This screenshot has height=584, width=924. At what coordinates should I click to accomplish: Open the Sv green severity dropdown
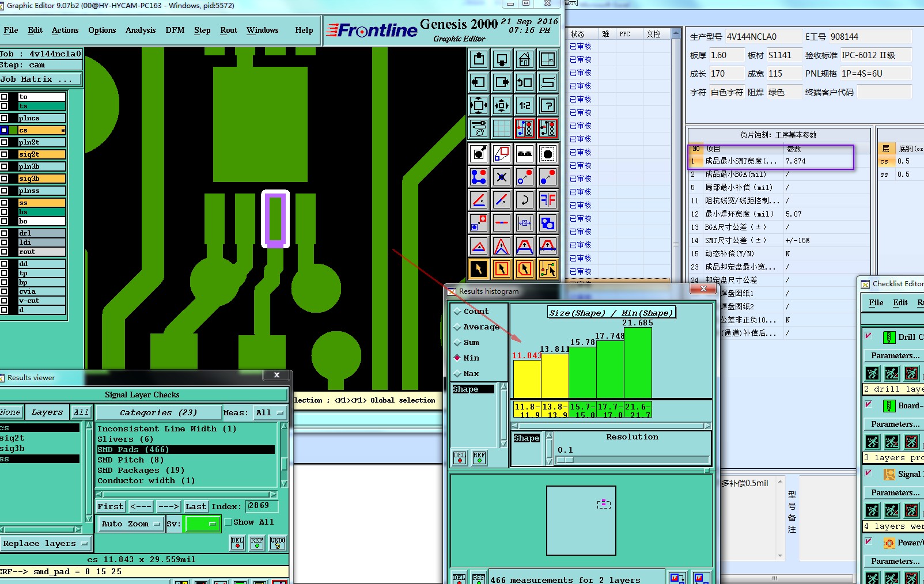point(202,524)
